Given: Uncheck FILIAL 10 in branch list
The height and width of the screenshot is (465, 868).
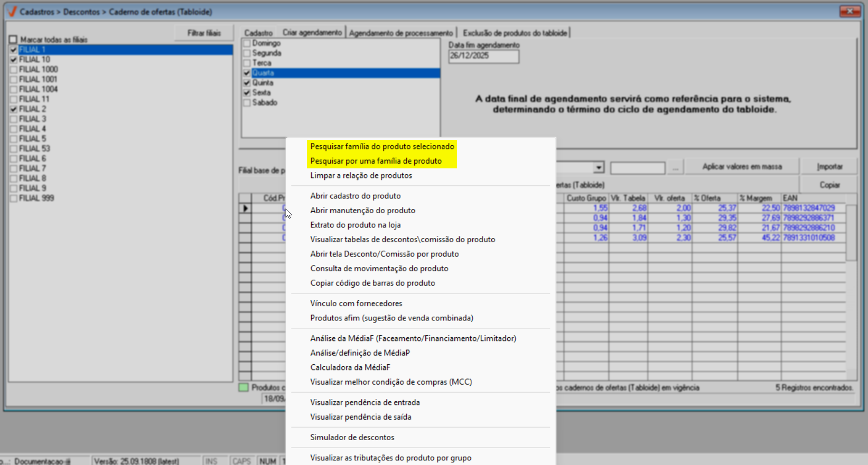Looking at the screenshot, I should point(14,60).
